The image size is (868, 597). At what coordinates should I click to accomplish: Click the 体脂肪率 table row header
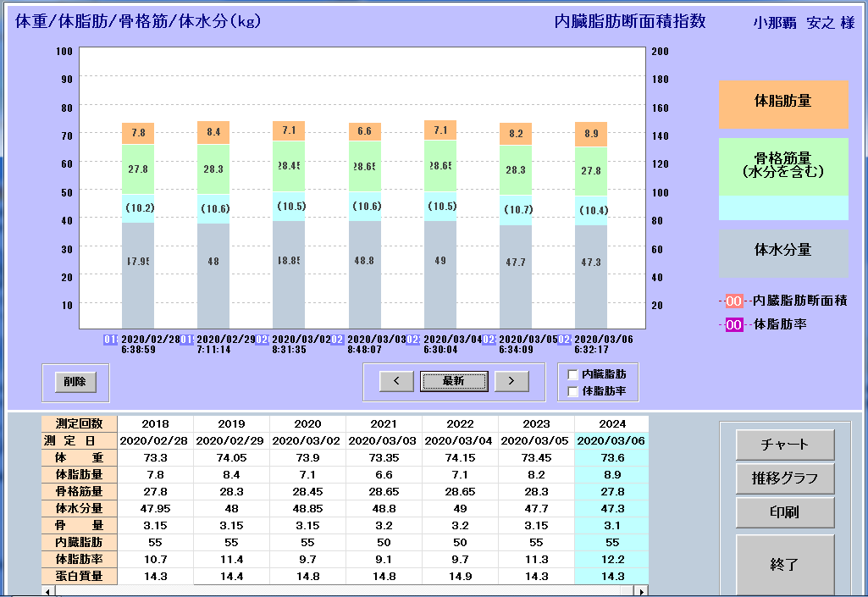[79, 560]
